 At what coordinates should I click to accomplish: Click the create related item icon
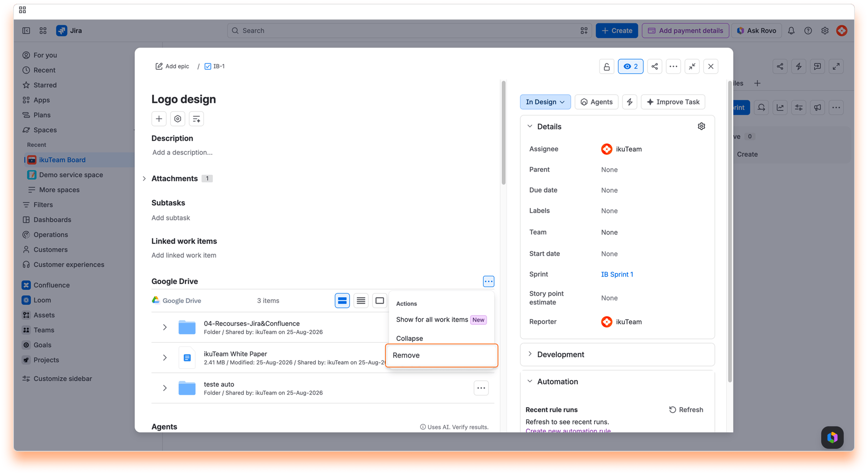pyautogui.click(x=196, y=119)
